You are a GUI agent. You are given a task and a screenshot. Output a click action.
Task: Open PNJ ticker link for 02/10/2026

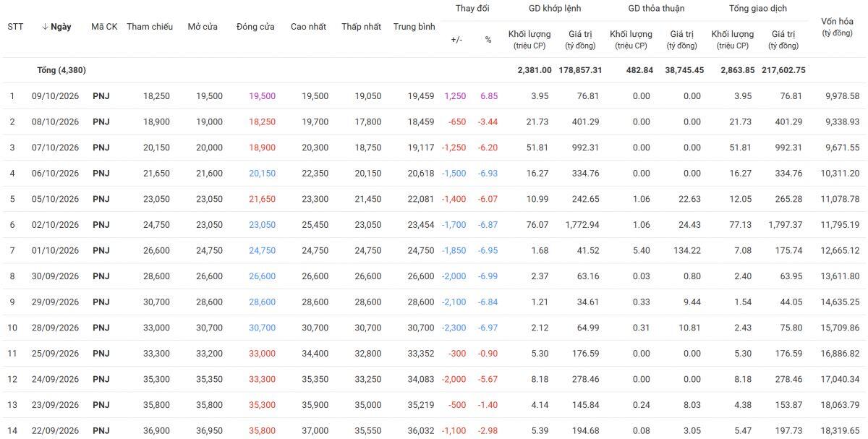point(101,225)
